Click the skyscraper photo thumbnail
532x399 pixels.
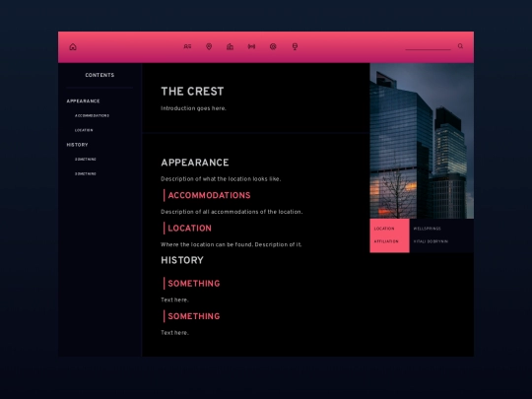pyautogui.click(x=422, y=141)
